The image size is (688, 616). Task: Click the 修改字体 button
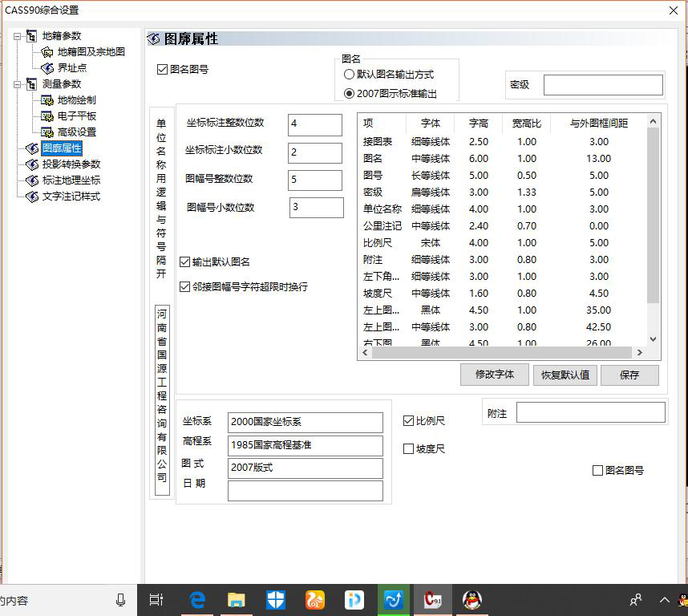(494, 375)
